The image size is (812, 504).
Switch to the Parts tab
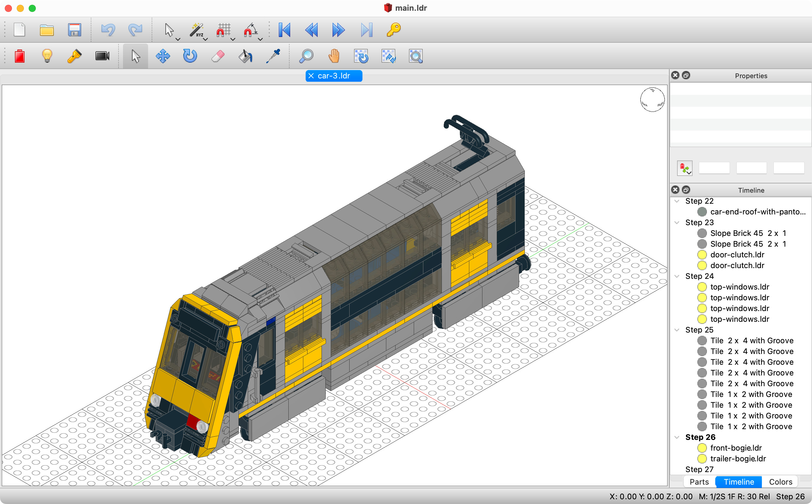point(699,482)
